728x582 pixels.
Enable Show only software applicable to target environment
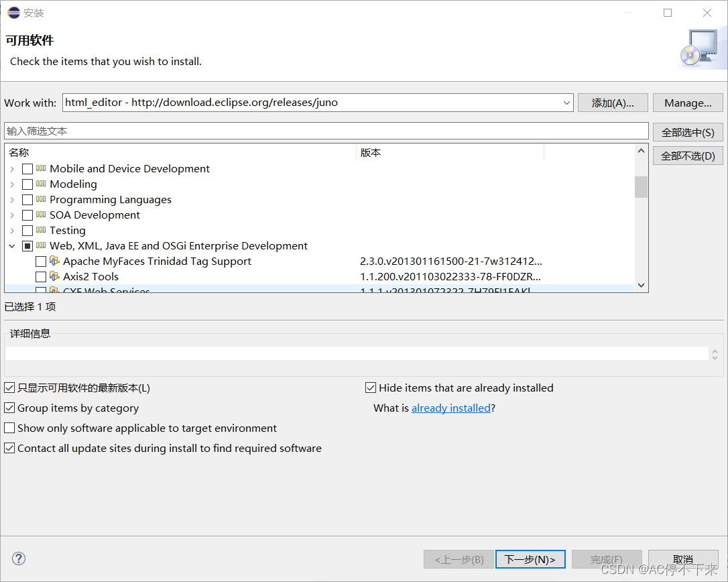(9, 428)
